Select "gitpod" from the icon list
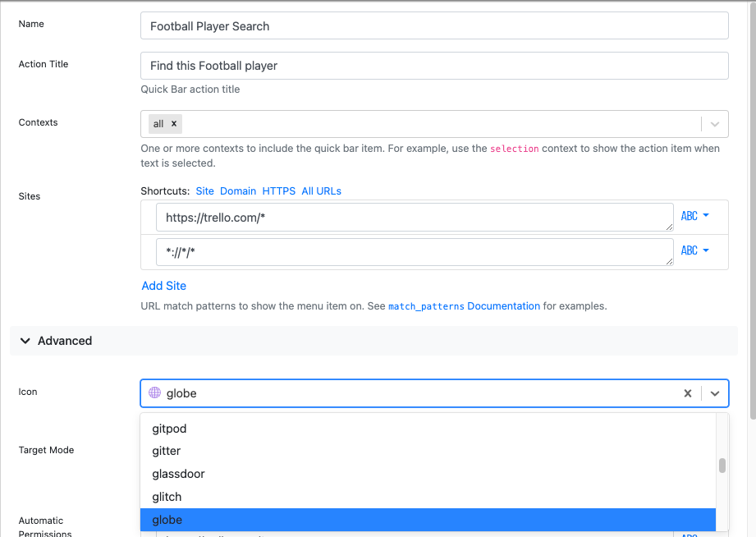The width and height of the screenshot is (756, 537). pyautogui.click(x=169, y=429)
